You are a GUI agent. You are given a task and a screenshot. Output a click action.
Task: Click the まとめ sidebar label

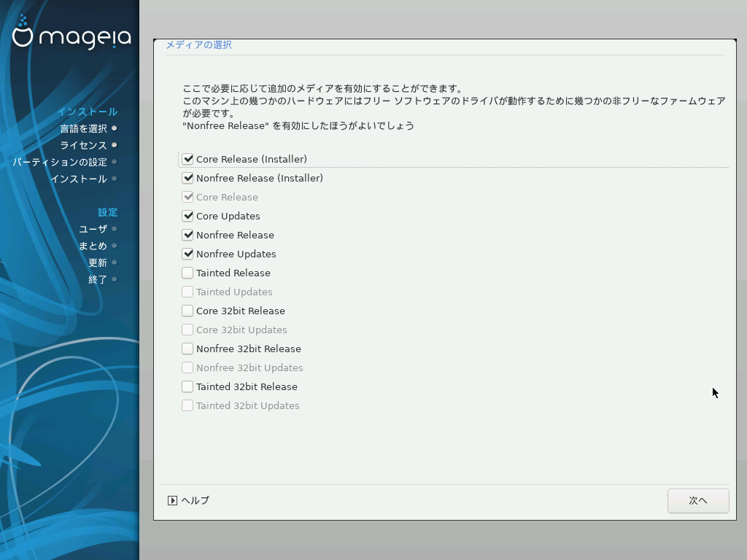93,246
